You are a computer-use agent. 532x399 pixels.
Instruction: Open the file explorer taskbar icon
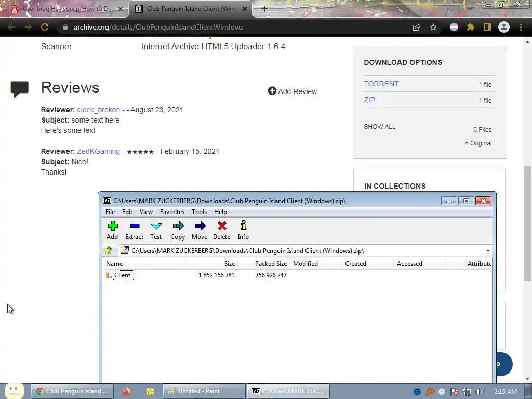150,391
